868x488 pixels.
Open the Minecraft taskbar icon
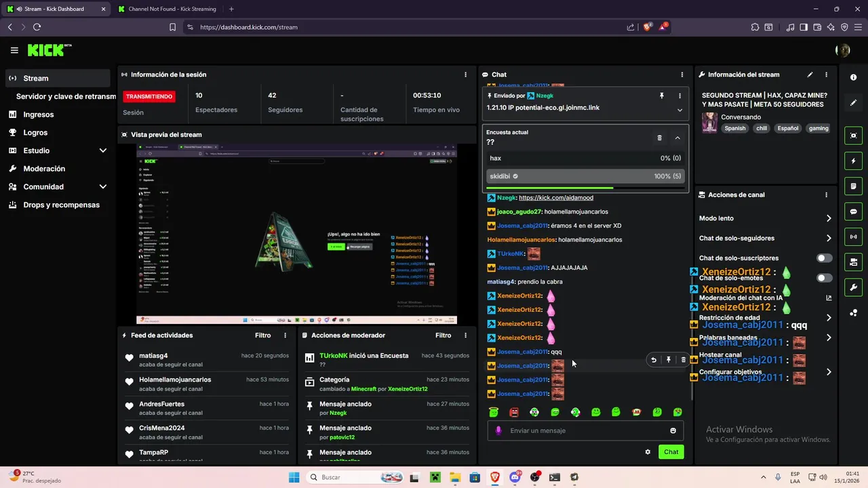pos(435,477)
